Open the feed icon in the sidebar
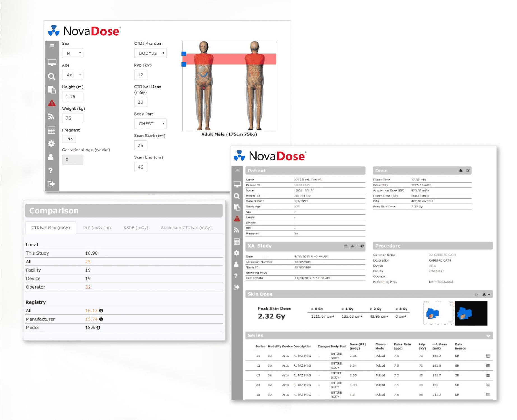This screenshot has width=517, height=420. (x=52, y=116)
